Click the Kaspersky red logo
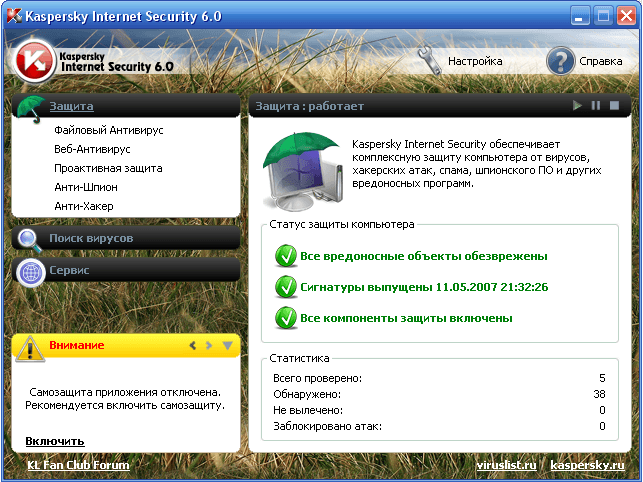Viewport: 643px width, 482px height. coord(32,62)
